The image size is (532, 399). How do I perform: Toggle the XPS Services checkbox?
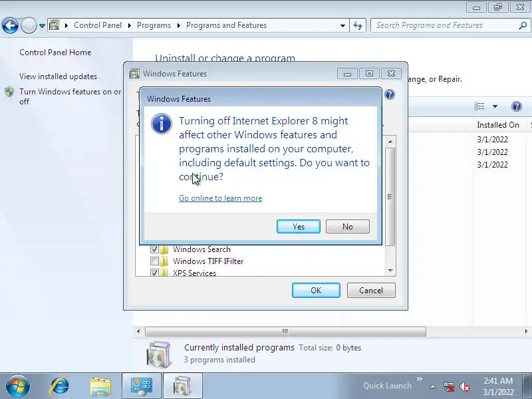[154, 273]
